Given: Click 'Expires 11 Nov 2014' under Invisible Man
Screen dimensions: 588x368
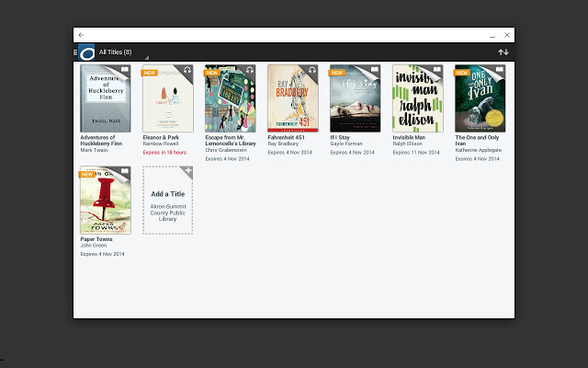Looking at the screenshot, I should [416, 153].
